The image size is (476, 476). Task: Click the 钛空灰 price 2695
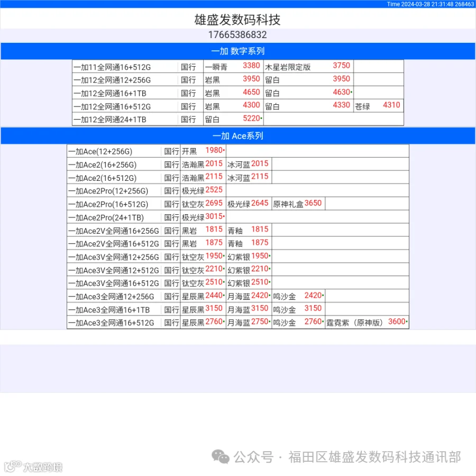214,203
